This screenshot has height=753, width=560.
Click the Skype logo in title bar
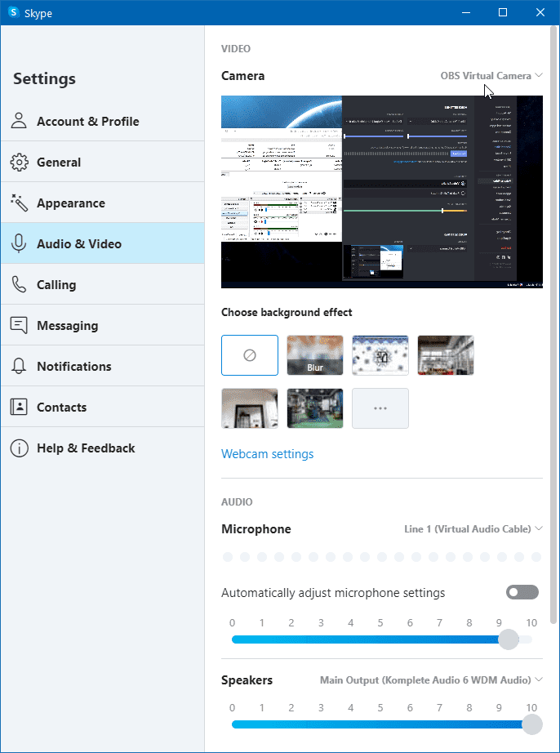coord(14,11)
